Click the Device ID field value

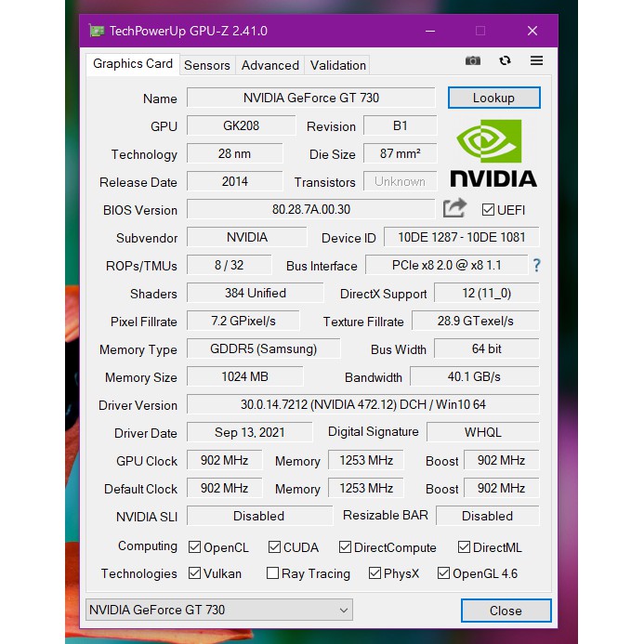tap(461, 237)
